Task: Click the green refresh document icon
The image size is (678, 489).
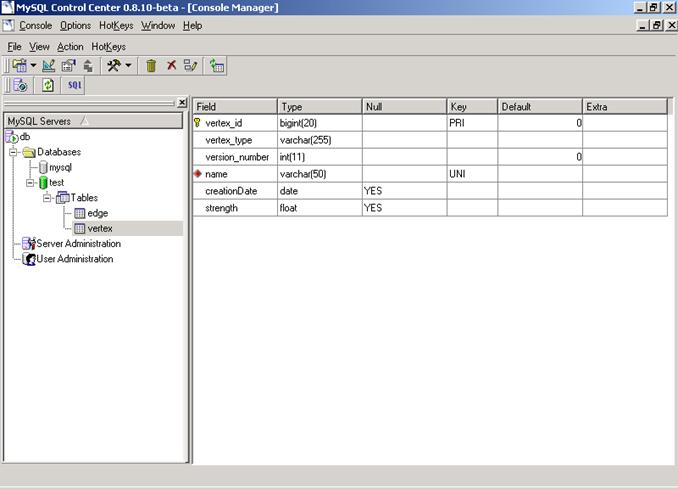Action: pos(48,85)
